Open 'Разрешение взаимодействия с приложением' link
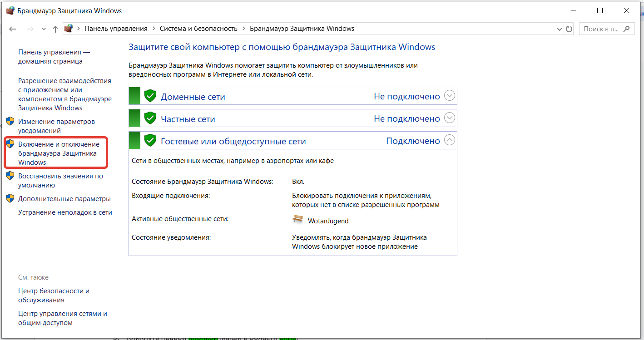Viewport: 644px width, 340px height. [65, 94]
